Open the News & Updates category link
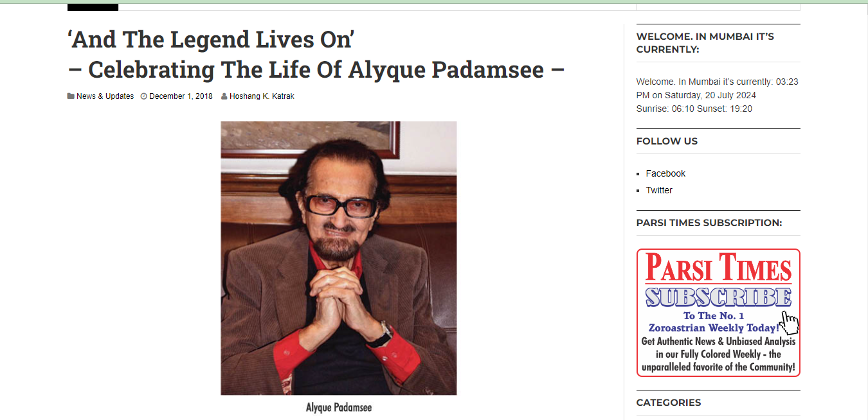This screenshot has width=868, height=420. click(x=105, y=96)
